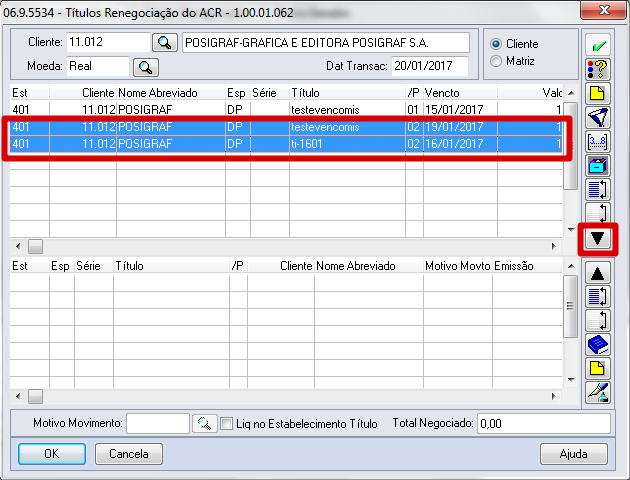Open Ajuda help button
The width and height of the screenshot is (630, 480).
573,454
